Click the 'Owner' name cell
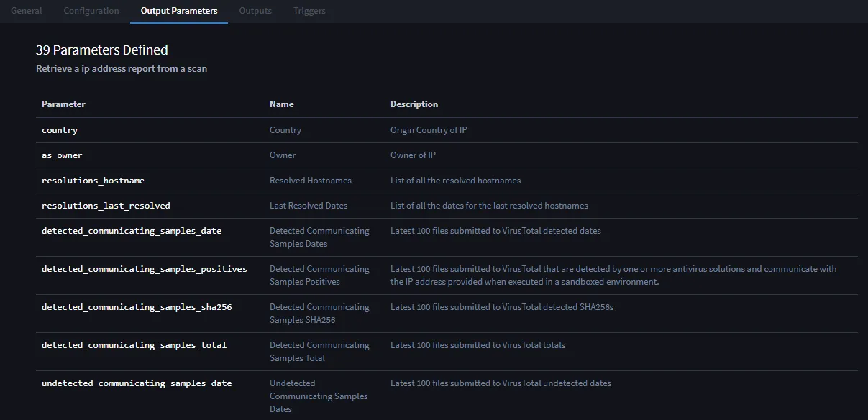 283,155
